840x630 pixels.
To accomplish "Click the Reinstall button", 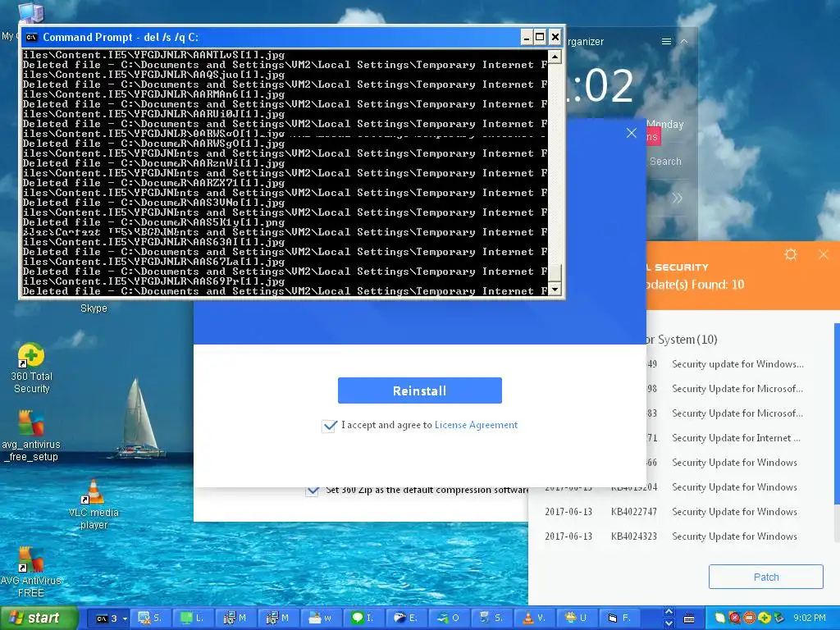I will (419, 390).
